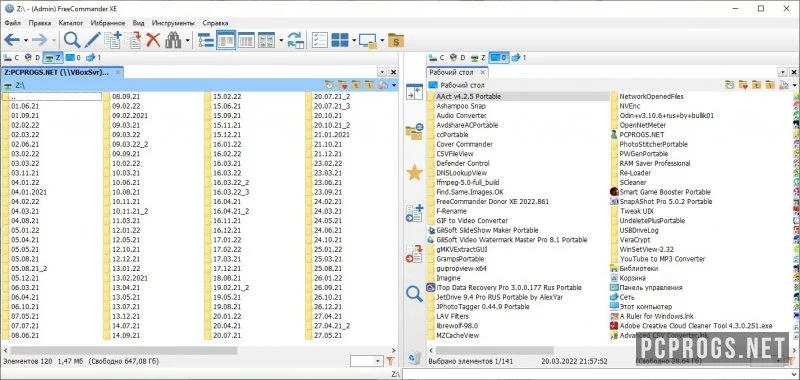Click the left panel filter funnel icon

click(391, 361)
